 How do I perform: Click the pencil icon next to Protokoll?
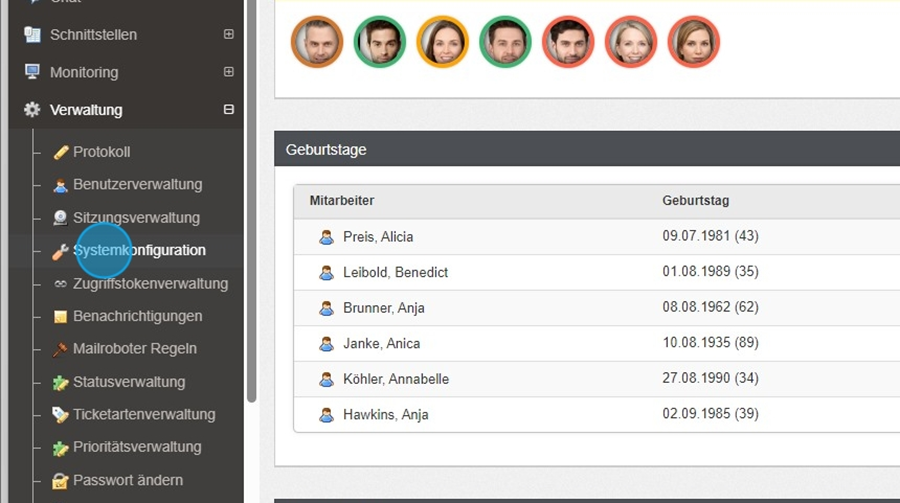(61, 152)
